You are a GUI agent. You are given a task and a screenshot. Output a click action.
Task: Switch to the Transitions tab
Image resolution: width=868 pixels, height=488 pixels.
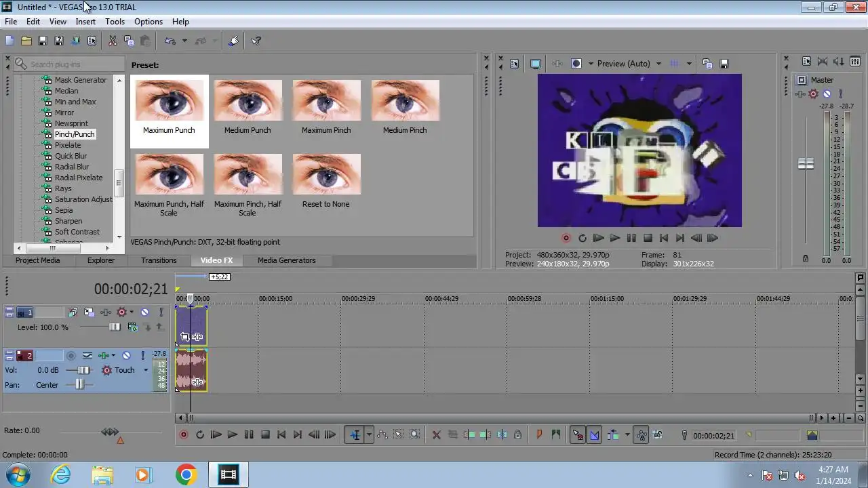[x=159, y=260]
